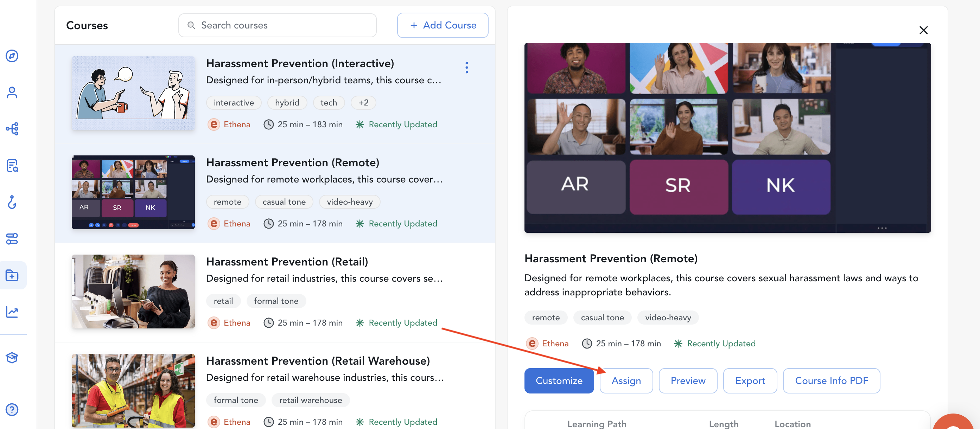This screenshot has height=429, width=980.
Task: Open the toggles settings sidebar icon
Action: [x=12, y=239]
